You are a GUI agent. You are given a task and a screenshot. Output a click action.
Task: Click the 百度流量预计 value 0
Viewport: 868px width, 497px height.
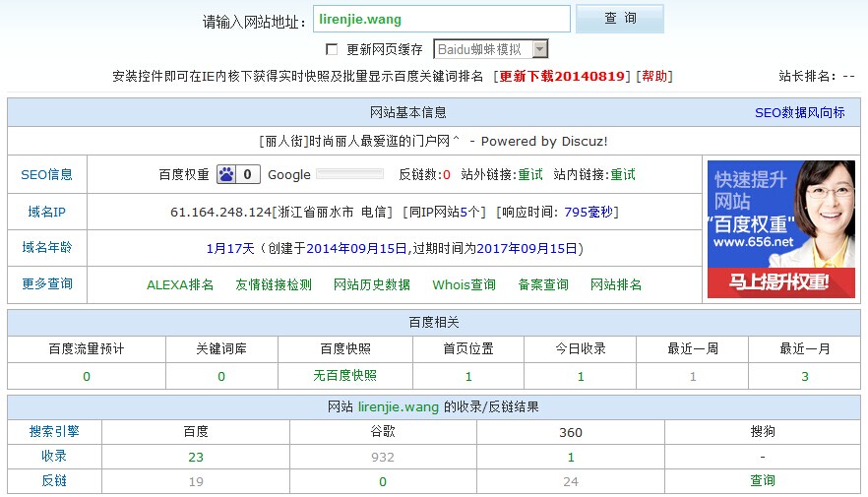[87, 376]
